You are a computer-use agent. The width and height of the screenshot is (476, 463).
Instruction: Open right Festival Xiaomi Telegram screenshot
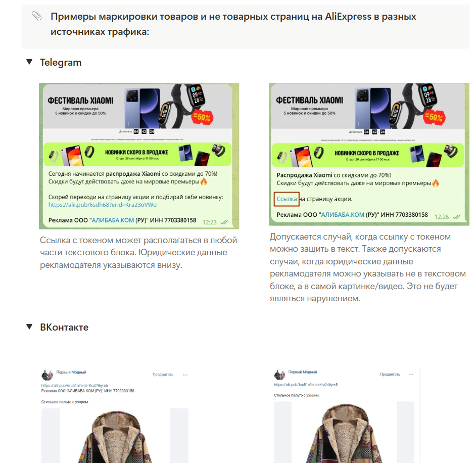point(369,154)
